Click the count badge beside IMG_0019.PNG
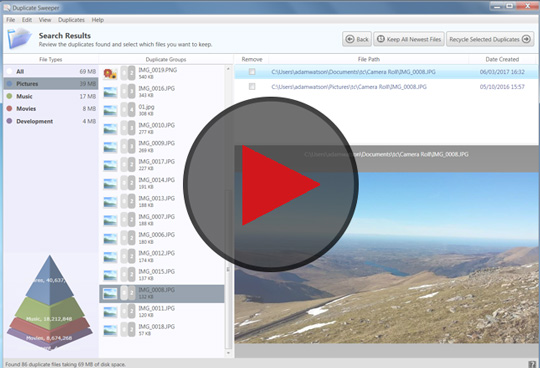Viewport: 540px width, 368px height. 128,73
